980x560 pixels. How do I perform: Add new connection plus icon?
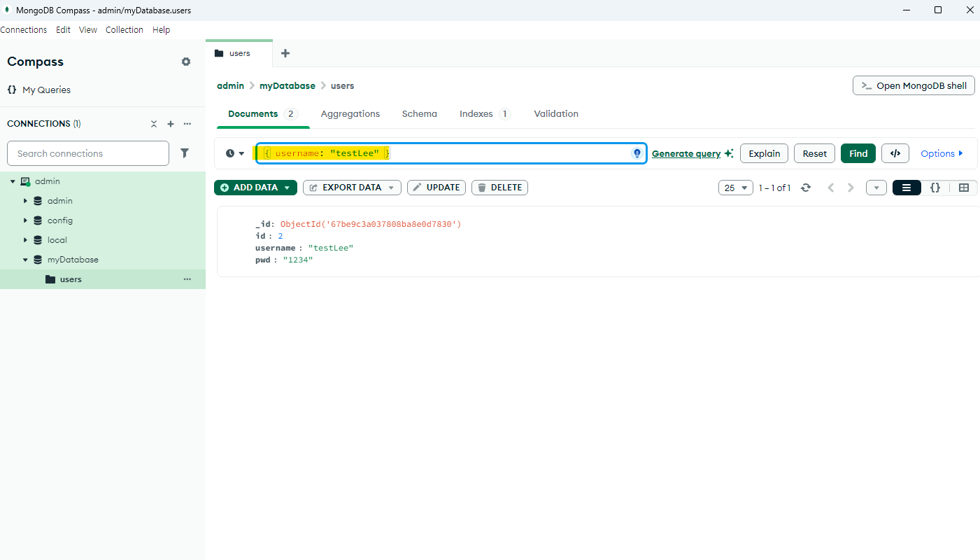171,124
